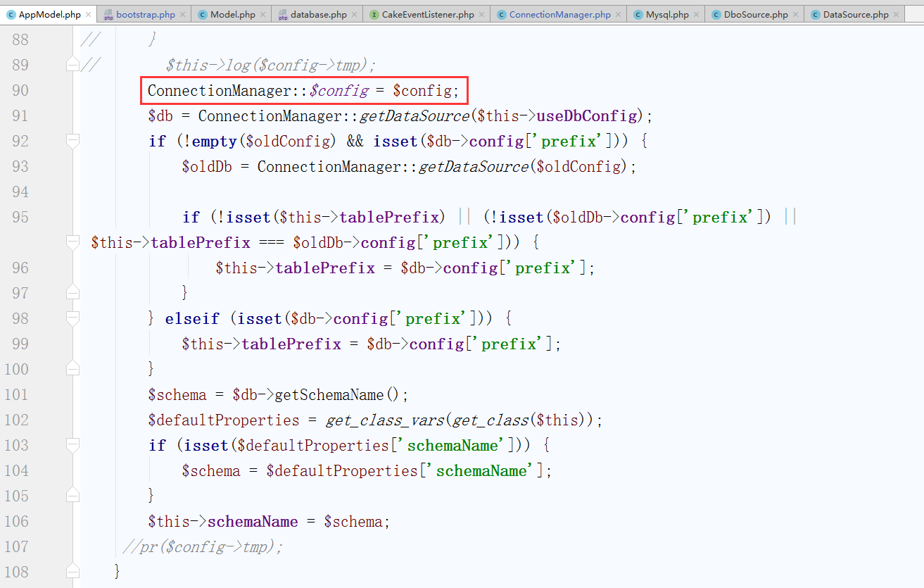The image size is (924, 588).
Task: Collapse the if block at line 92
Action: click(72, 141)
